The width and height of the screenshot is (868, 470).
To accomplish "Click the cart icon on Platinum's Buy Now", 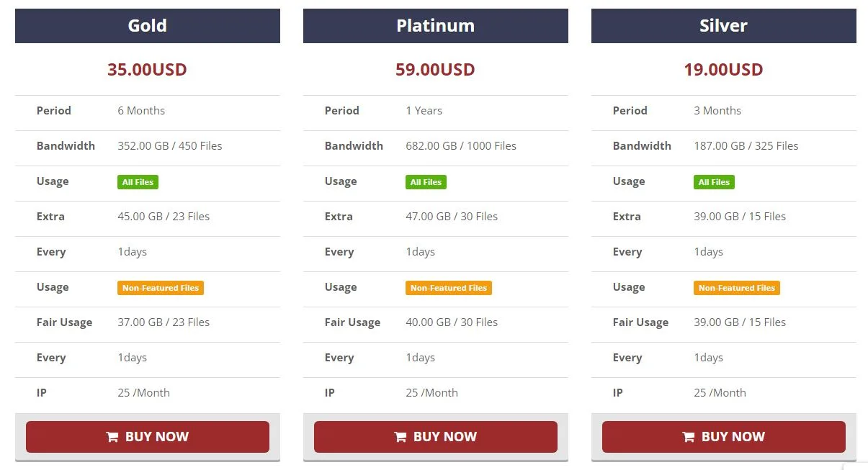I will click(401, 437).
